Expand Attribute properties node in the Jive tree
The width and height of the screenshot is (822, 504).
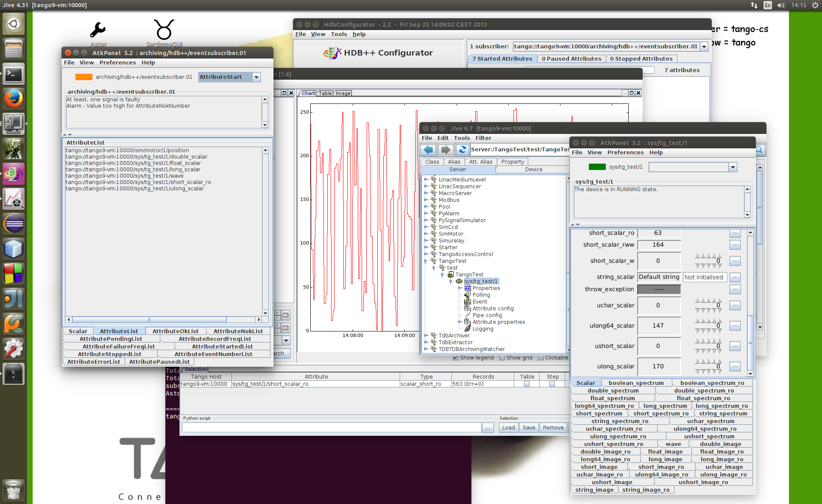460,322
